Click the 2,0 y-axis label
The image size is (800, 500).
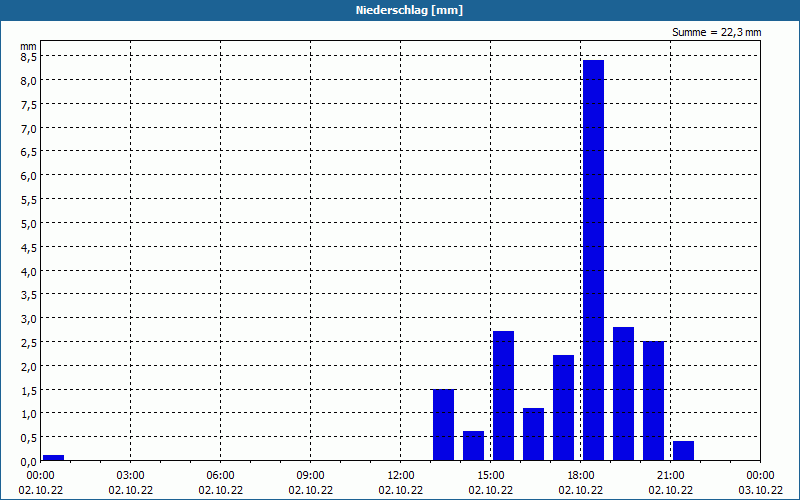point(29,366)
